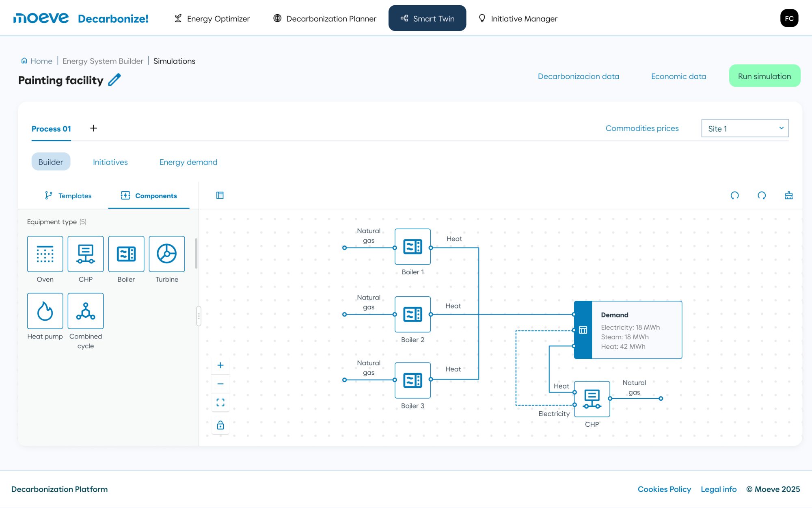Open the Decarbonizacion data link
This screenshot has height=508, width=812.
579,76
